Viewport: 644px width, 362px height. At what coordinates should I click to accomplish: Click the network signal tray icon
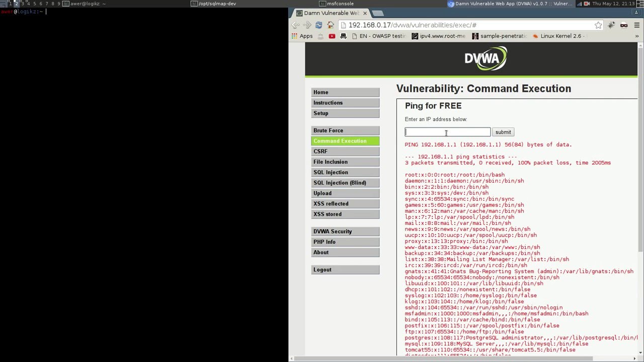(579, 4)
